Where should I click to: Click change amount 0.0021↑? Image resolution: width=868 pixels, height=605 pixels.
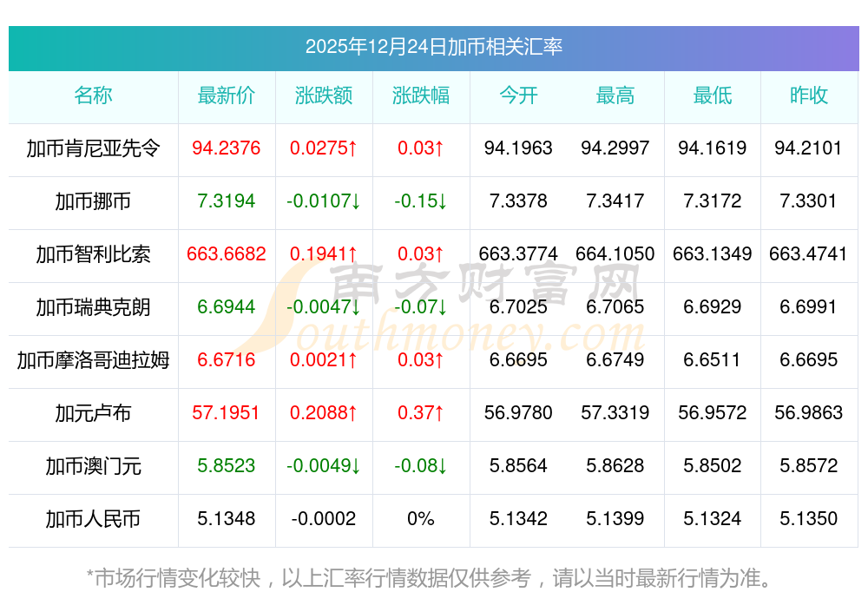point(324,360)
